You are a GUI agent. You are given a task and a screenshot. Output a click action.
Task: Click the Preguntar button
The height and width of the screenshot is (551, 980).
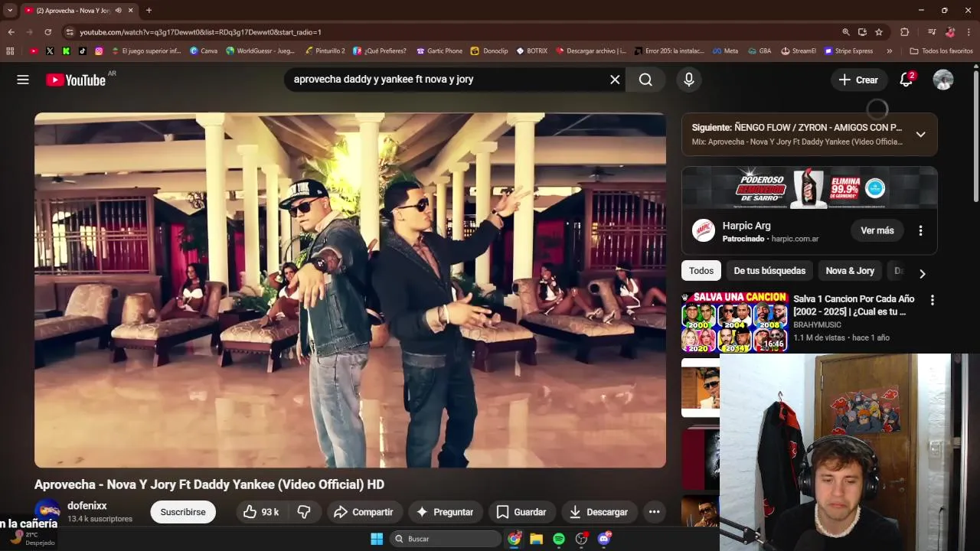[x=445, y=512]
